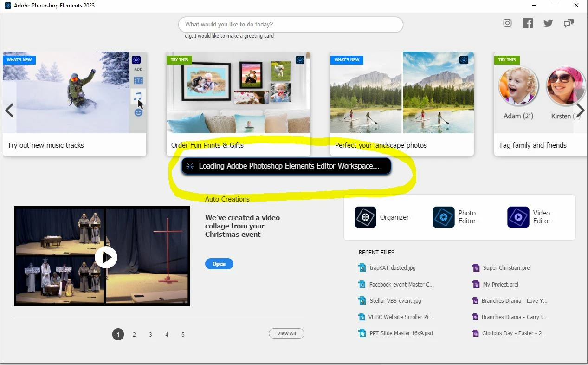Viewport: 588px width, 365px height.
Task: Open the 'Perfect your landscape photos' card
Action: pyautogui.click(x=402, y=104)
